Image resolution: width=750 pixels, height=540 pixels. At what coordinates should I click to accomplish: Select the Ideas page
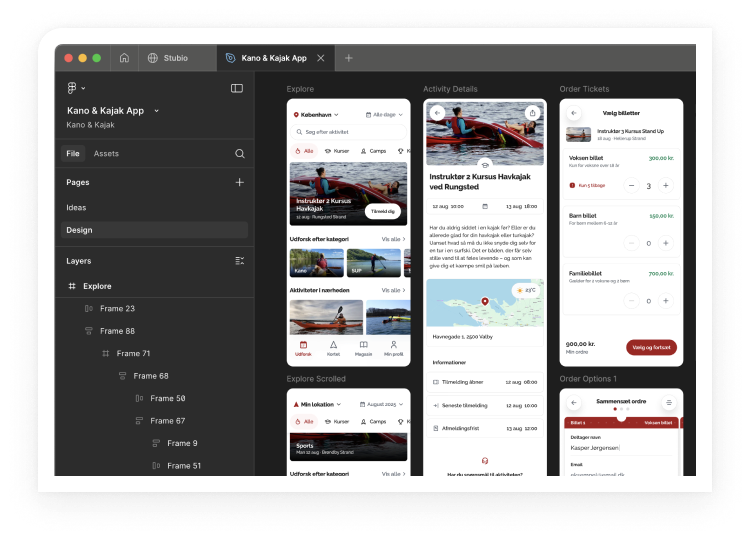[x=76, y=207]
